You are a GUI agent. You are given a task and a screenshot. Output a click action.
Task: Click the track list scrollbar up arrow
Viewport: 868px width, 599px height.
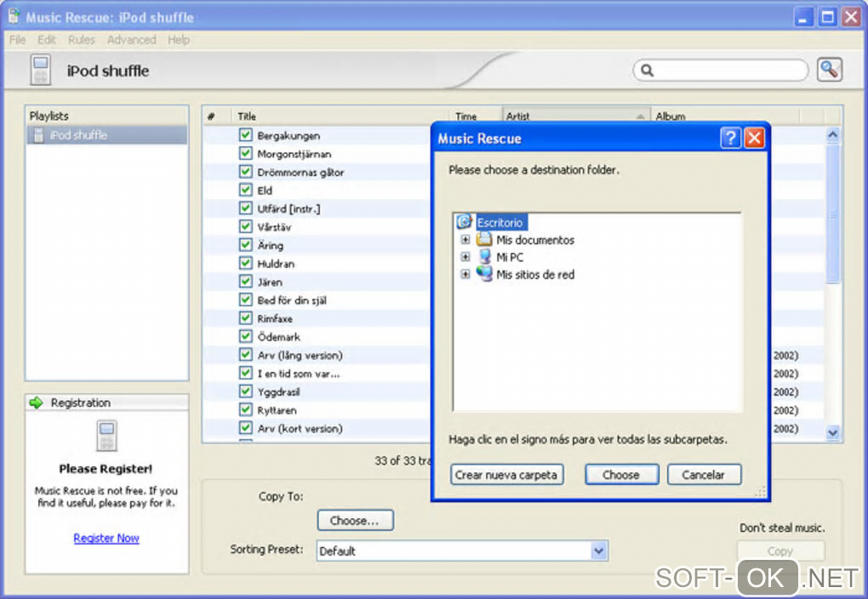pos(833,134)
